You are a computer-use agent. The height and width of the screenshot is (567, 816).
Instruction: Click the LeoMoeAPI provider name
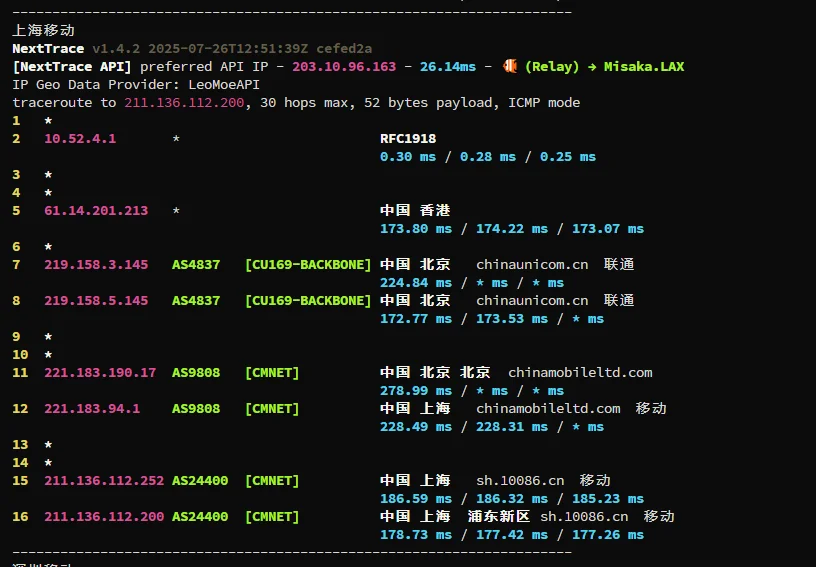pos(224,84)
